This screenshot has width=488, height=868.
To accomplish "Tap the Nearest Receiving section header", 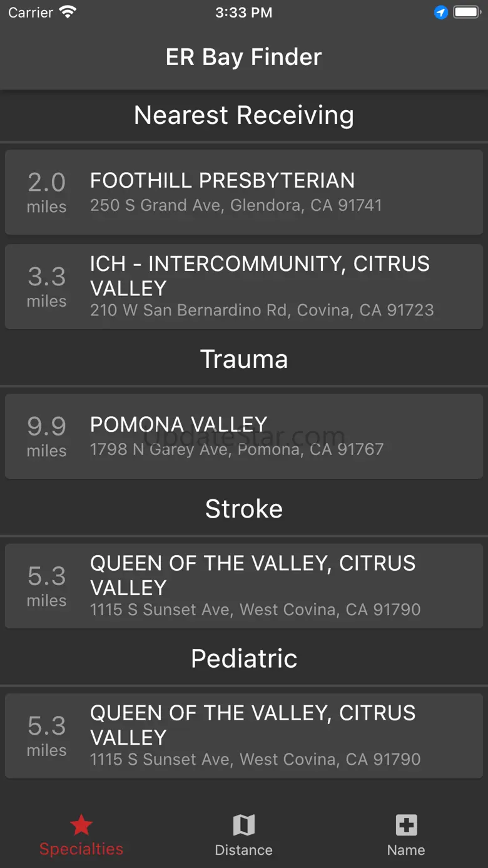I will 244,115.
